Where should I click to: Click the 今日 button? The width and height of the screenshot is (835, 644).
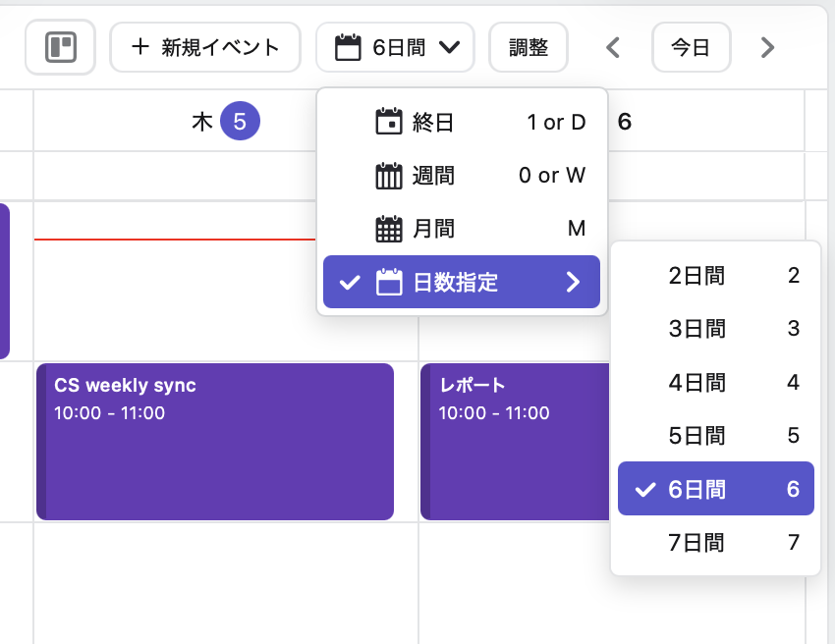click(692, 46)
